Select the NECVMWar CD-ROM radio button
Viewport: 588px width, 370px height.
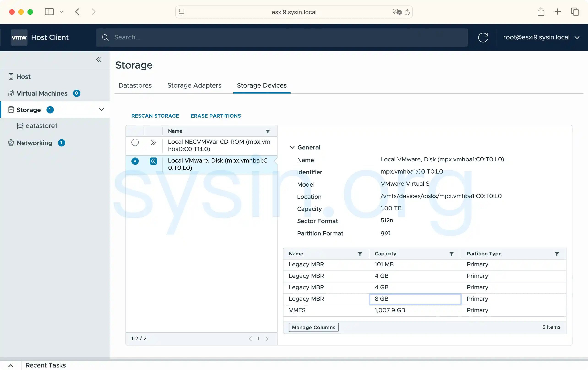(135, 142)
